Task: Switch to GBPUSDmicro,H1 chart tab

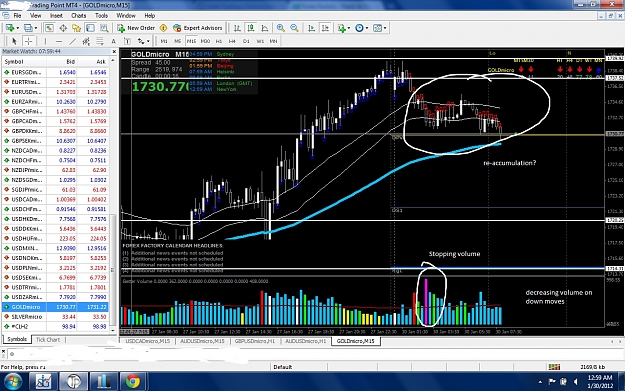Action: [254, 341]
